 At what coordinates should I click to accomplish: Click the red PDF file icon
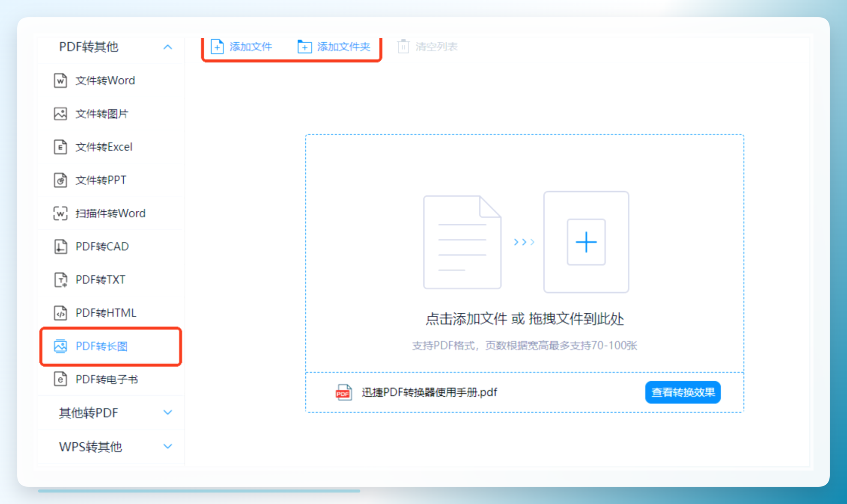click(344, 392)
